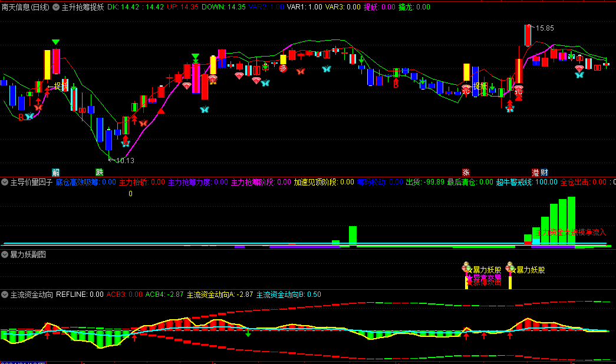Click 主力抢筹力度: 0.00 readout

198,182
